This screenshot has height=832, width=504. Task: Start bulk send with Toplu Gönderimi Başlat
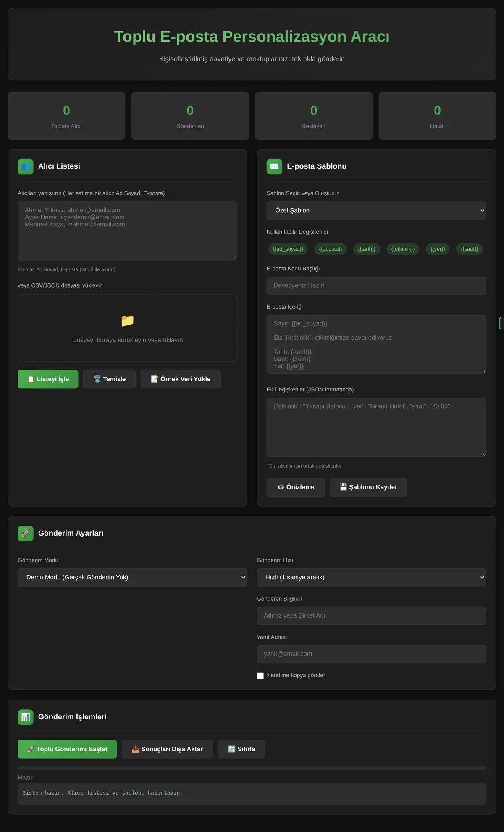(67, 749)
